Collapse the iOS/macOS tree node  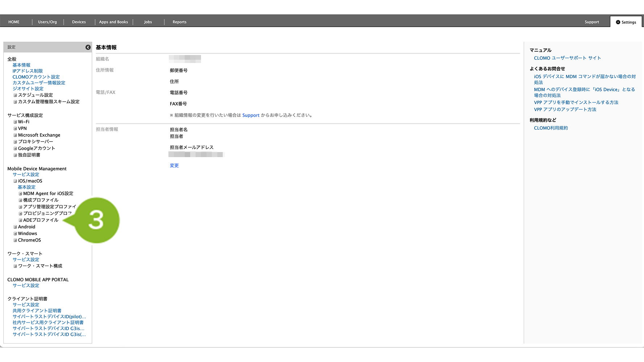click(15, 181)
